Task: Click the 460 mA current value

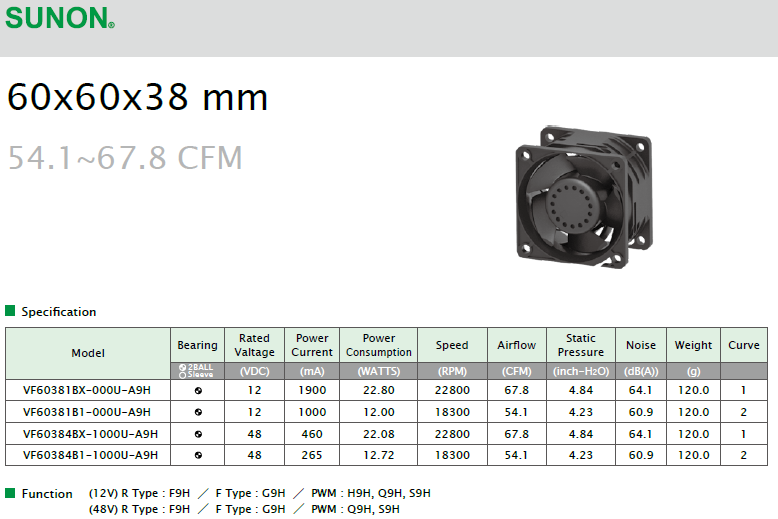Action: pyautogui.click(x=312, y=434)
